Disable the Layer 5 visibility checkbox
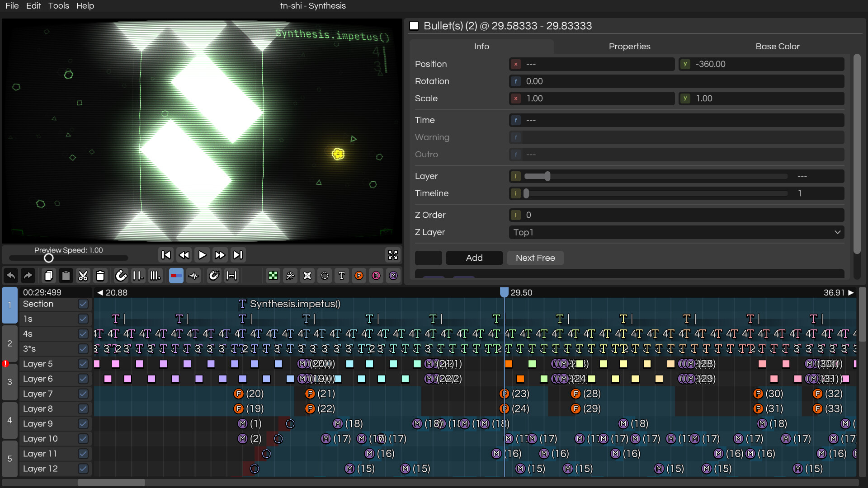 click(x=83, y=364)
